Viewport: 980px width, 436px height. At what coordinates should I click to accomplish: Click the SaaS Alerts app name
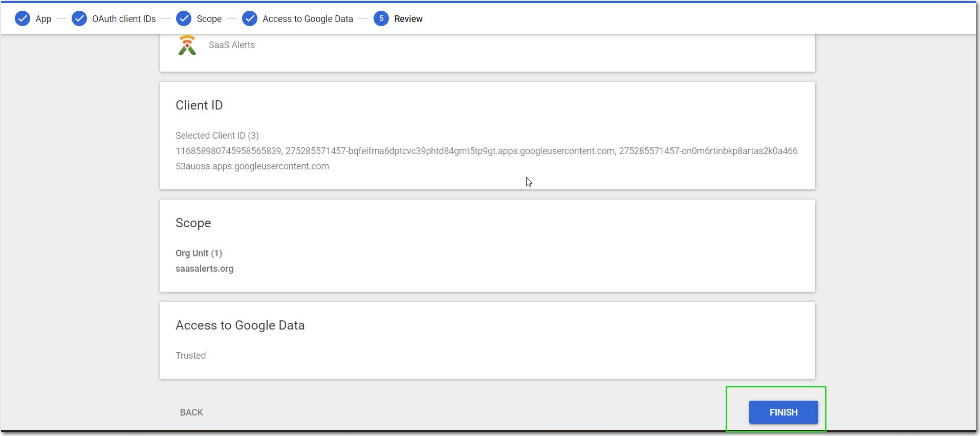point(232,45)
